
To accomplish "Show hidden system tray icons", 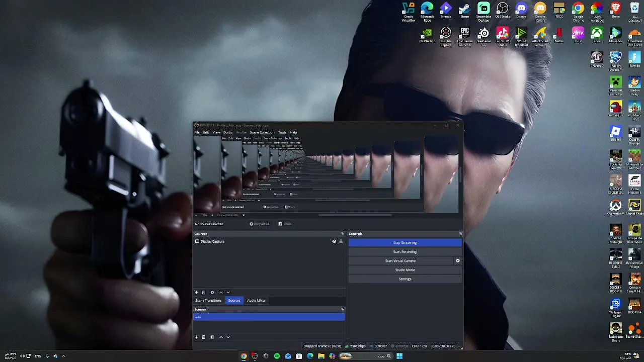I will click(x=63, y=356).
